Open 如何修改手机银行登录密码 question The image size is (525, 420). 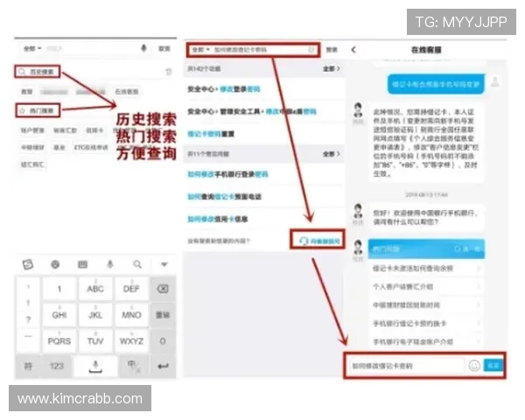[264, 174]
